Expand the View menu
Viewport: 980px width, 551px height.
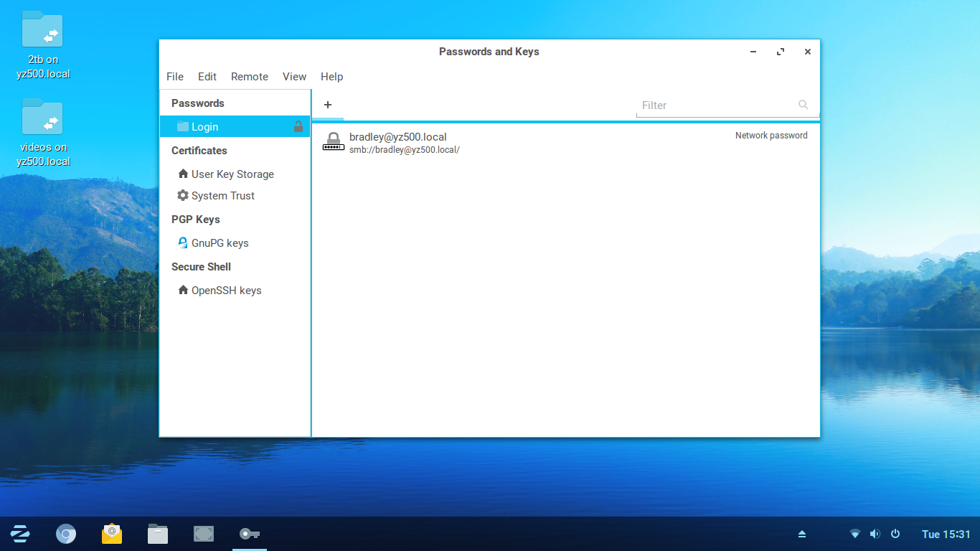click(294, 77)
